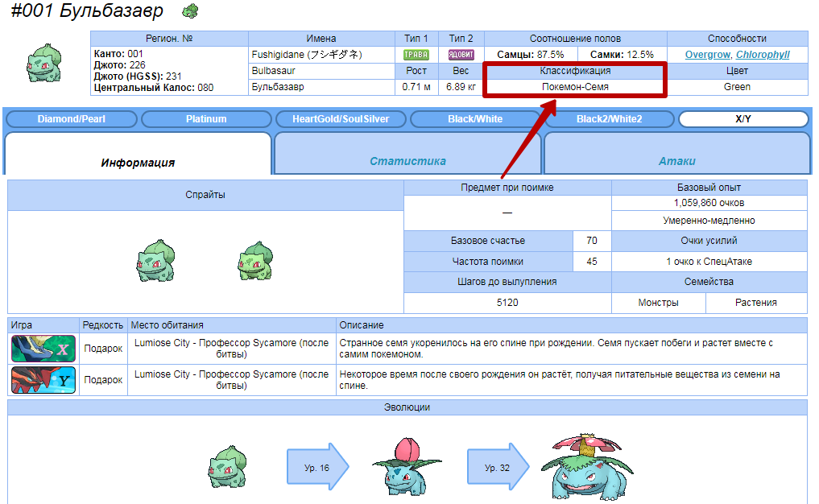Click the Y row description about питательные вещества

572,380
